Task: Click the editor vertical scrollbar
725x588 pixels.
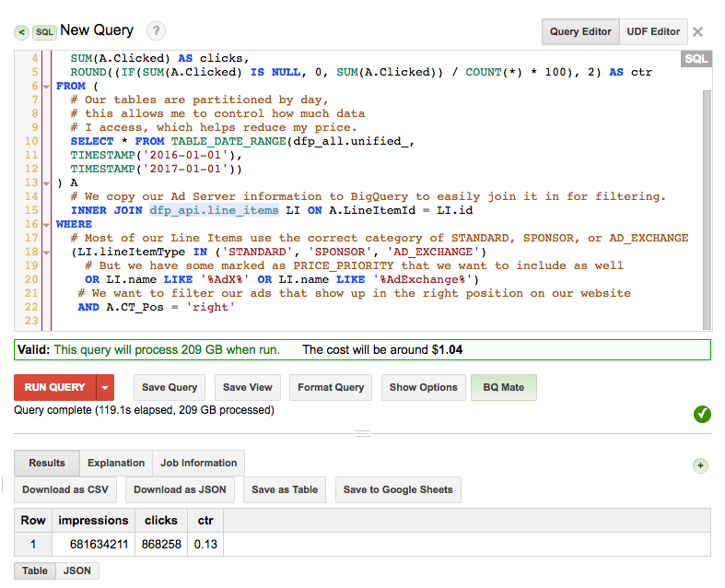Action: pyautogui.click(x=707, y=209)
